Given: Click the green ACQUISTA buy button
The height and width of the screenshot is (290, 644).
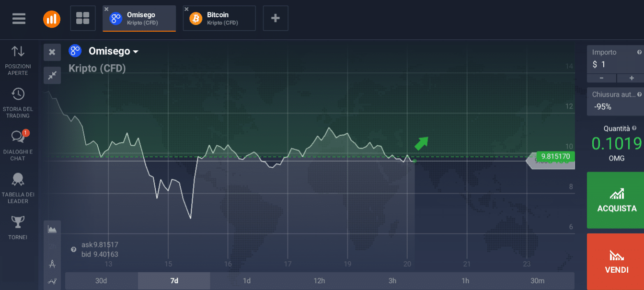Looking at the screenshot, I should 616,200.
